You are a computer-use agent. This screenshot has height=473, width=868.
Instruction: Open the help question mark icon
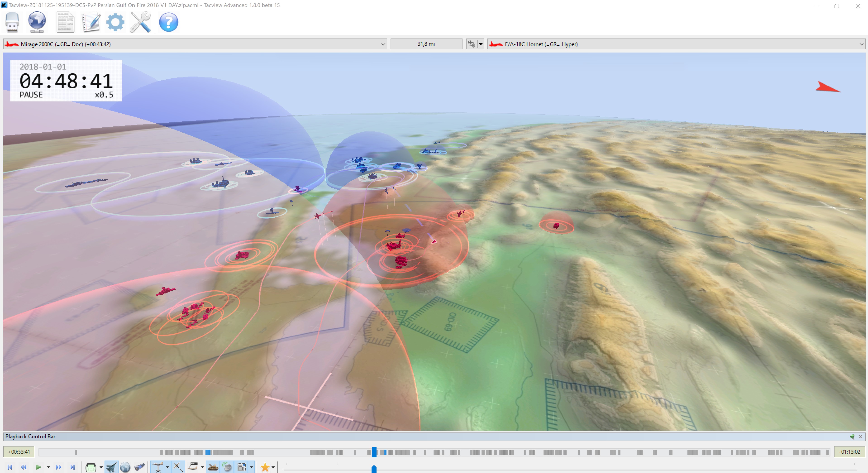coord(169,22)
